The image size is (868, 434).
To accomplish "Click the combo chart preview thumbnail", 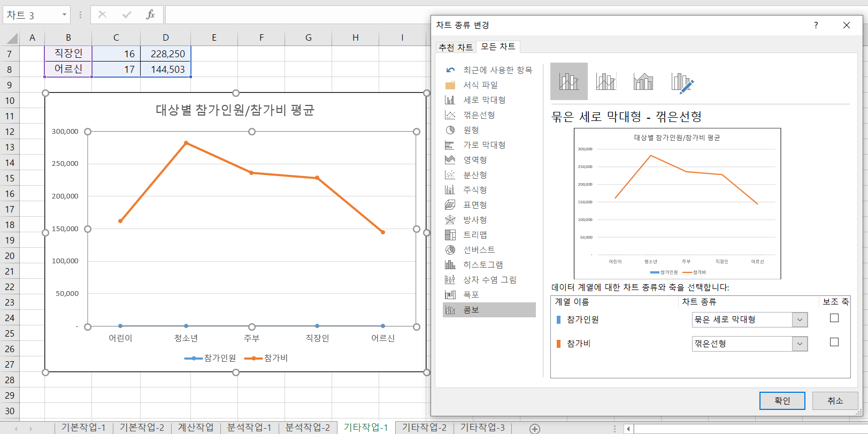I will coord(677,203).
